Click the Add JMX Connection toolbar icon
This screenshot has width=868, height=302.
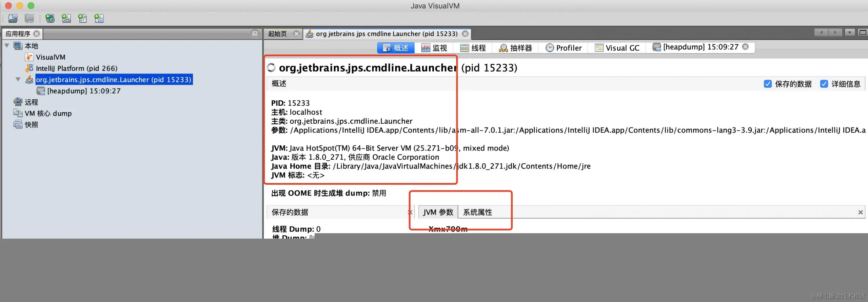66,18
